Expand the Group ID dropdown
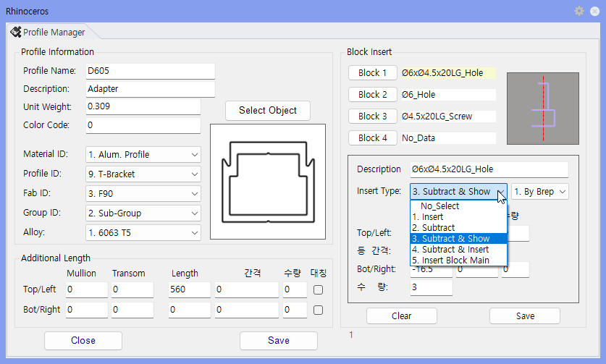606x364 pixels. 143,213
